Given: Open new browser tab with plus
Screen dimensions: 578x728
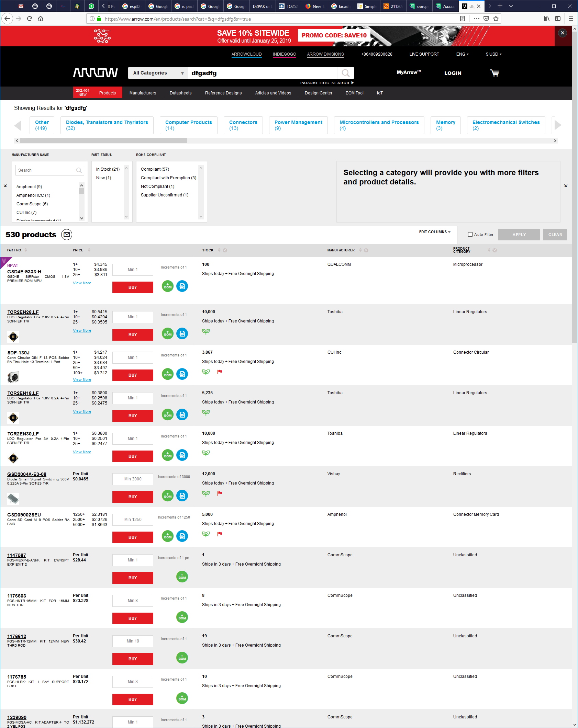Looking at the screenshot, I should (500, 6).
